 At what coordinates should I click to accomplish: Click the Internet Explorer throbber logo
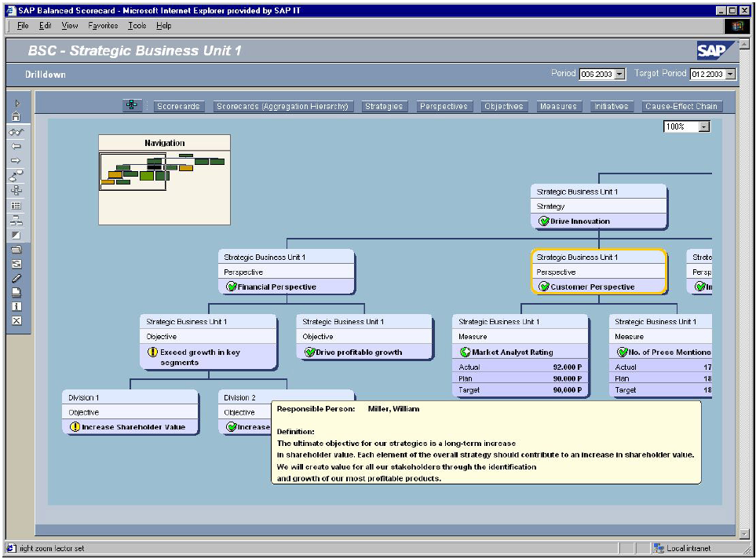pos(737,26)
